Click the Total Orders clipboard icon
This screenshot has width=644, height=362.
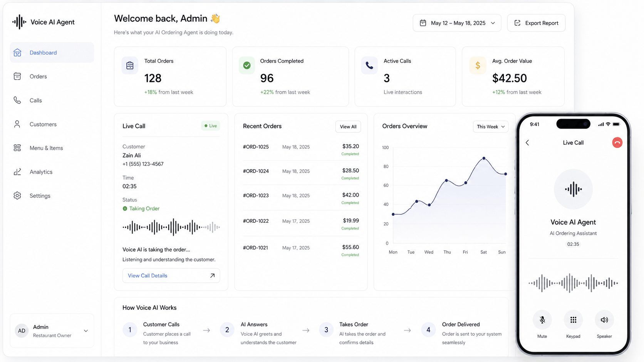coord(130,65)
